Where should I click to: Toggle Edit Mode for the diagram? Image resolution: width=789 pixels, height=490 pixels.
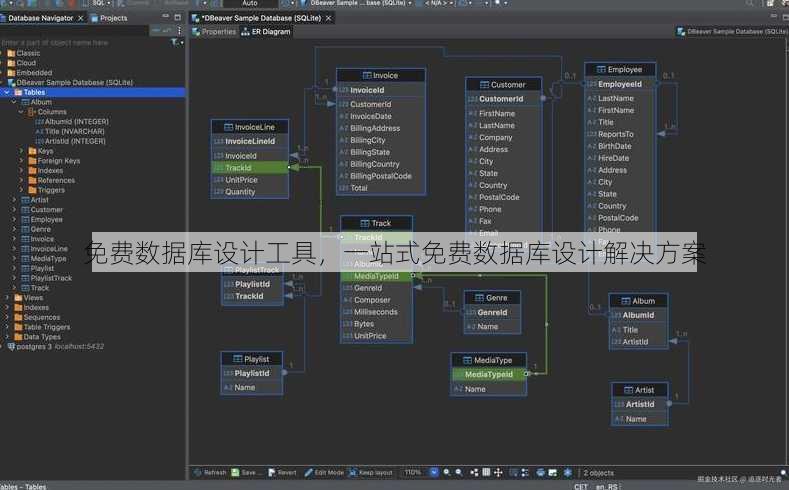[324, 472]
